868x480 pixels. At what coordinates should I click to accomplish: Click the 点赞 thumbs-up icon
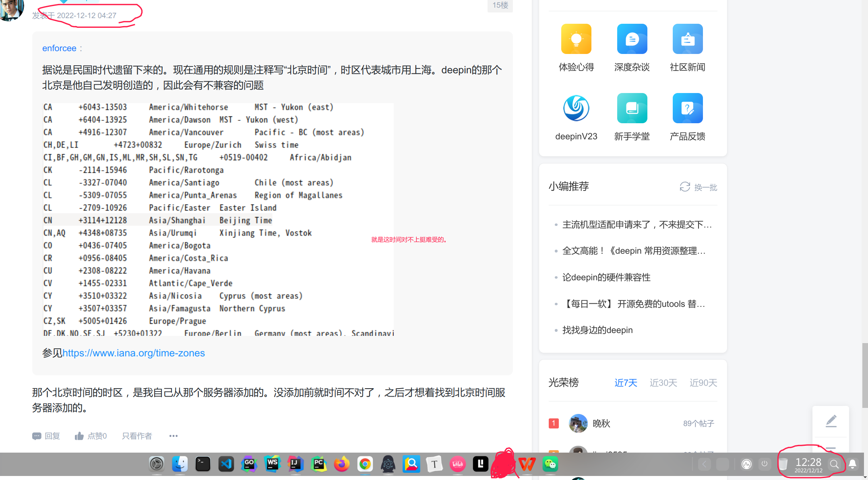tap(79, 436)
